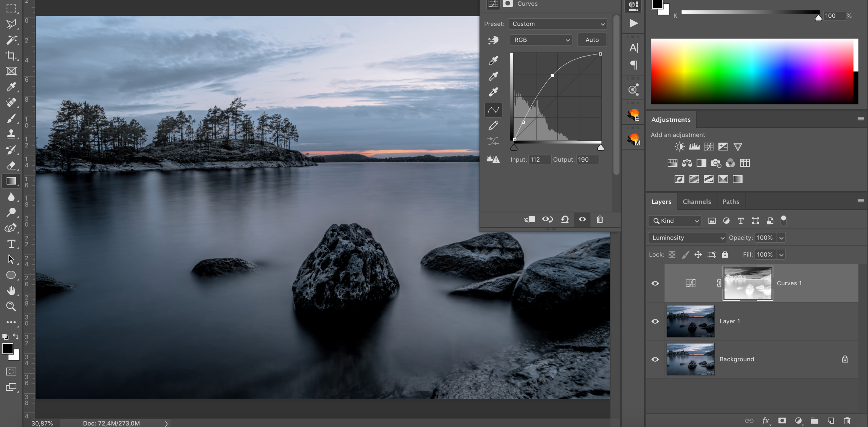Select the Clone Stamp tool
This screenshot has height=427, width=868.
11,134
